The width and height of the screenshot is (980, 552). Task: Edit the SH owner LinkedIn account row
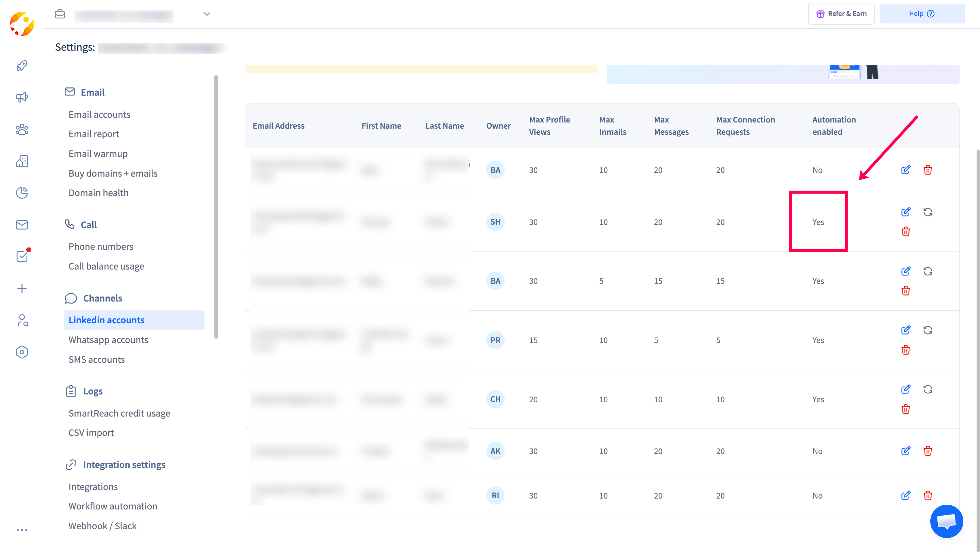(905, 212)
